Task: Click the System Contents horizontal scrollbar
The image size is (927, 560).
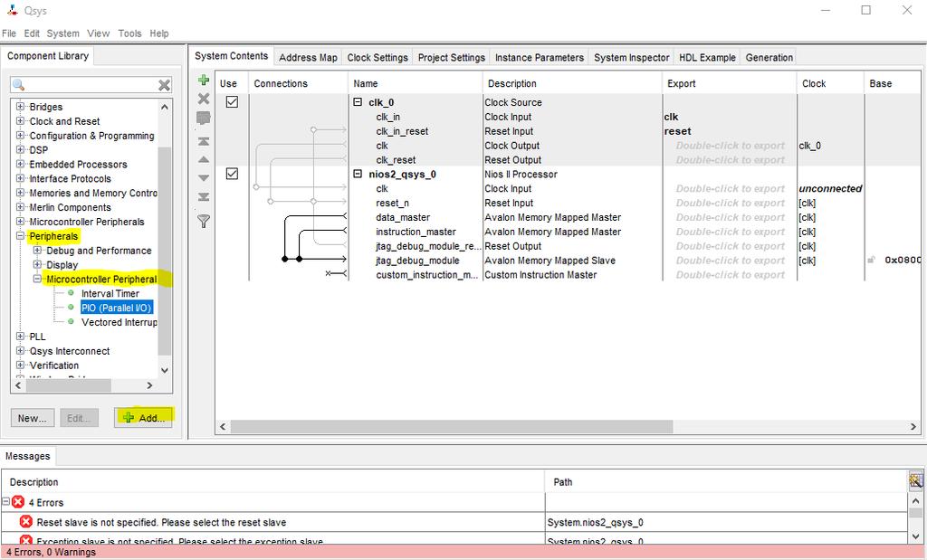Action: (x=451, y=426)
